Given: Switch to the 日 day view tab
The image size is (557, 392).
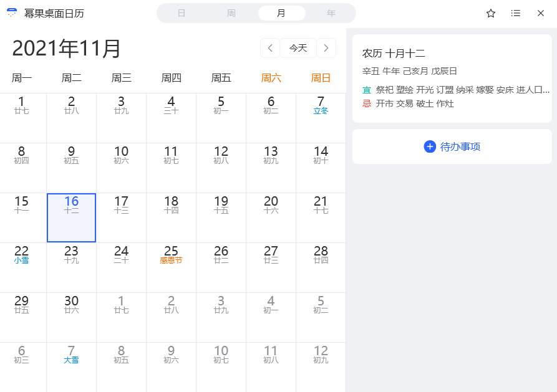Looking at the screenshot, I should point(182,13).
